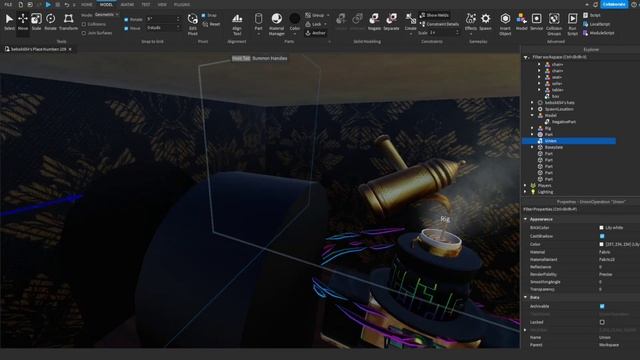
Task: Open the Mode Geometric dropdown
Action: (x=106, y=15)
